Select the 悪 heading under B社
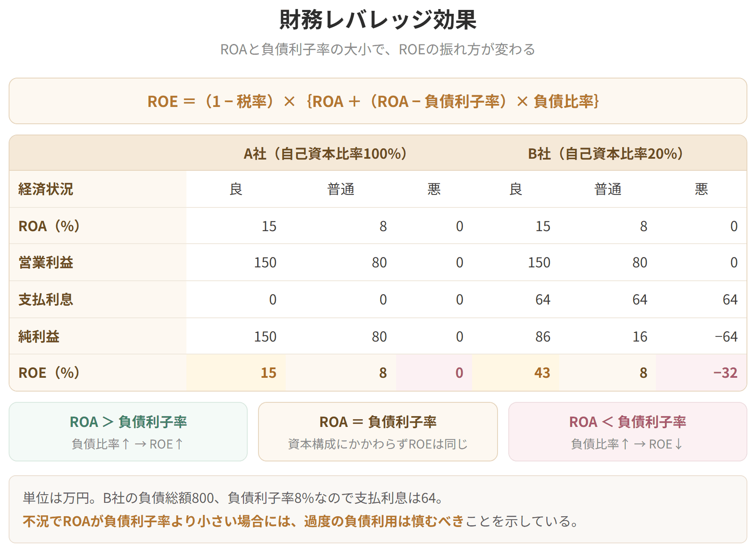Image resolution: width=756 pixels, height=552 pixels. [701, 189]
